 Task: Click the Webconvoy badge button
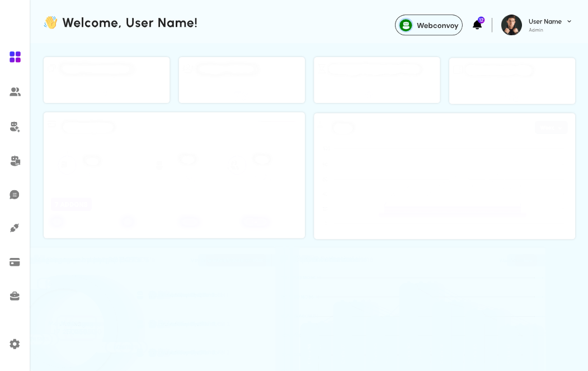coord(429,25)
